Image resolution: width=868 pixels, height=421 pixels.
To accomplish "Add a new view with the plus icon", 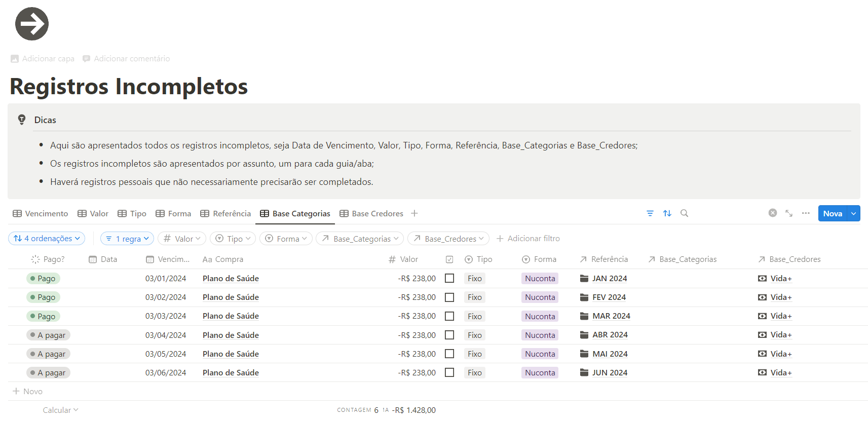I will pos(414,213).
